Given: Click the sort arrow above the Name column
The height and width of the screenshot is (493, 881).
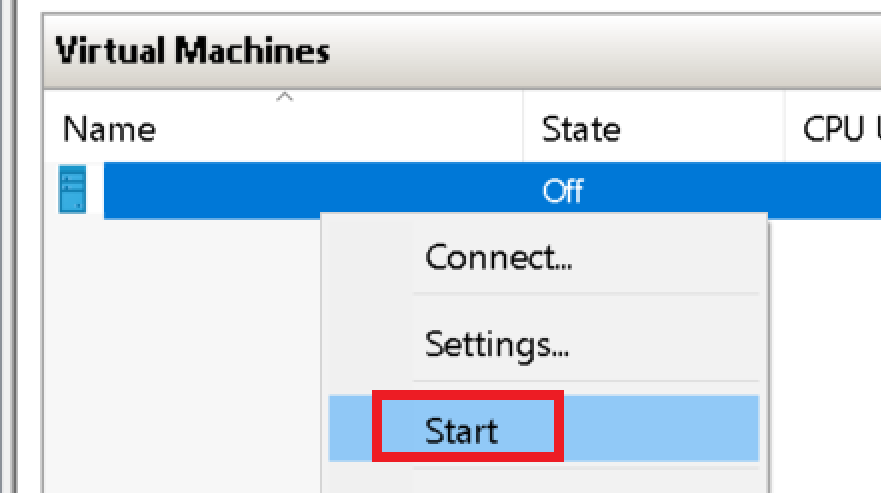Looking at the screenshot, I should 285,98.
